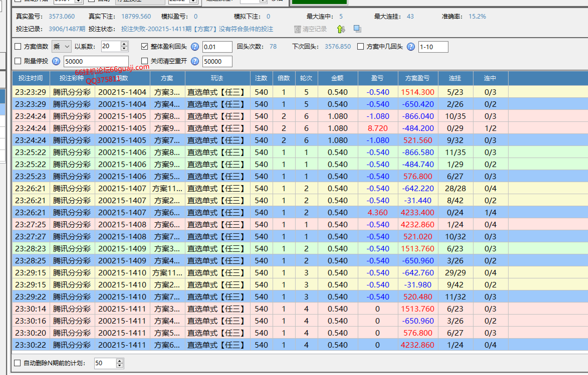Enable 自动删除N期前的计划 checkbox

[17, 363]
